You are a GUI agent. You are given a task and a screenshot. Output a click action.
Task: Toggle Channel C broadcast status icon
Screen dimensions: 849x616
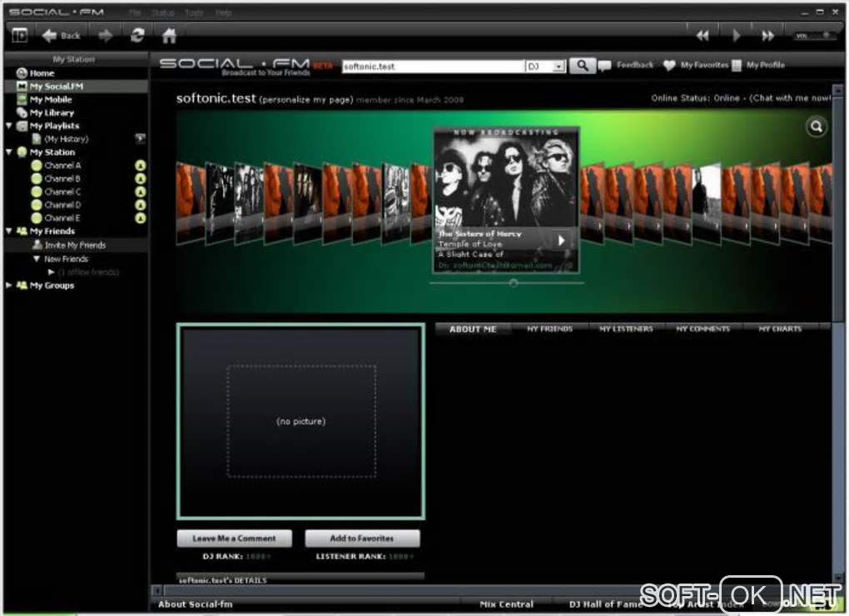140,191
